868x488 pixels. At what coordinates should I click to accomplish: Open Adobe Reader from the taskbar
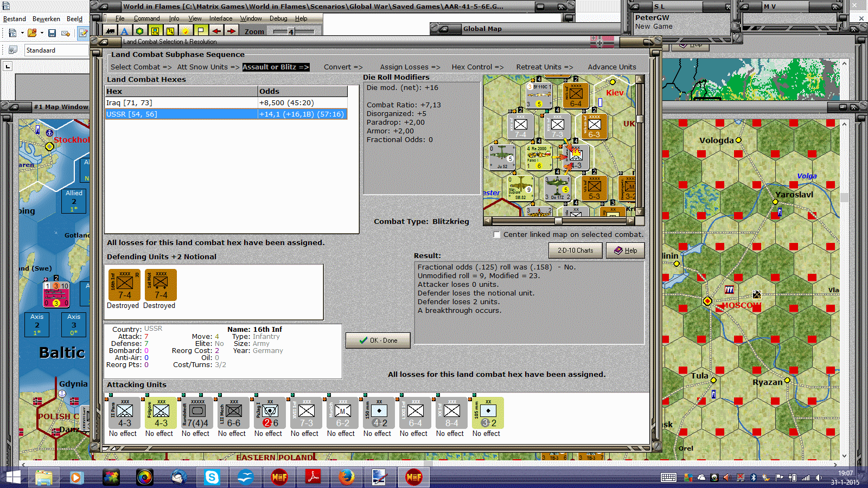pyautogui.click(x=313, y=477)
